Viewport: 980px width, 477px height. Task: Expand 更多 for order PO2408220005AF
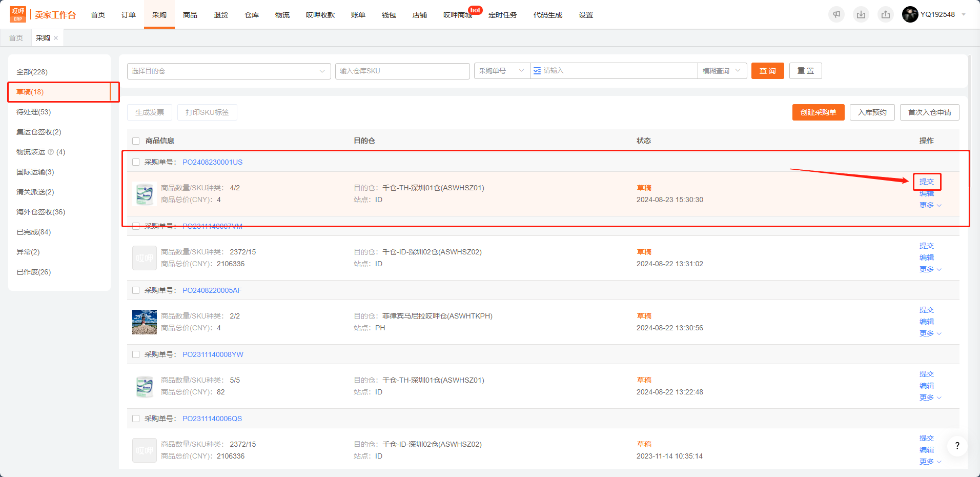930,333
